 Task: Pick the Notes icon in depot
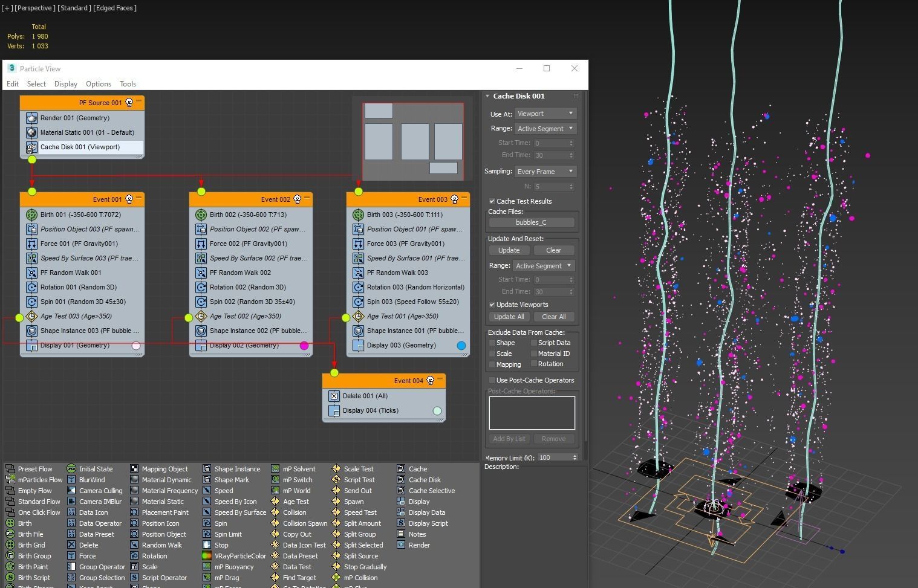point(401,534)
